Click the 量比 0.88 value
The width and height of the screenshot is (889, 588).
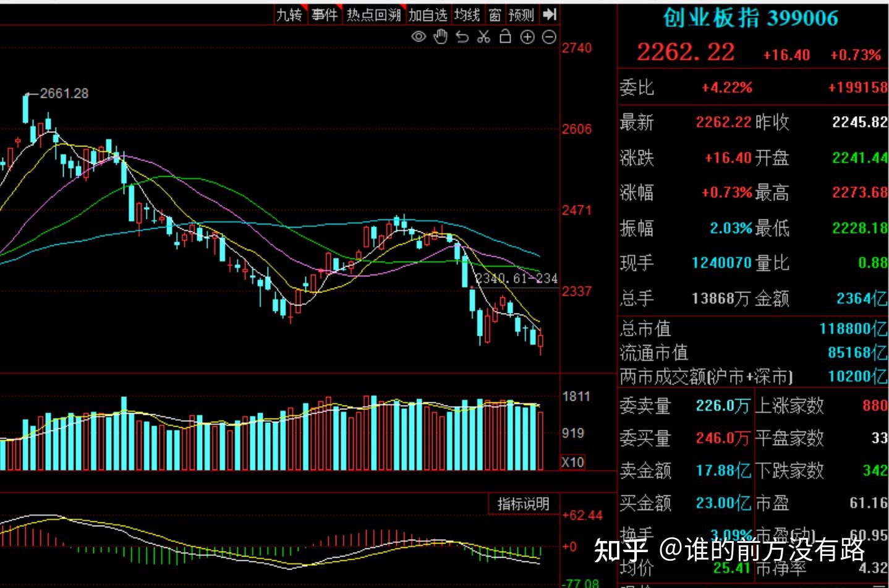point(873,263)
